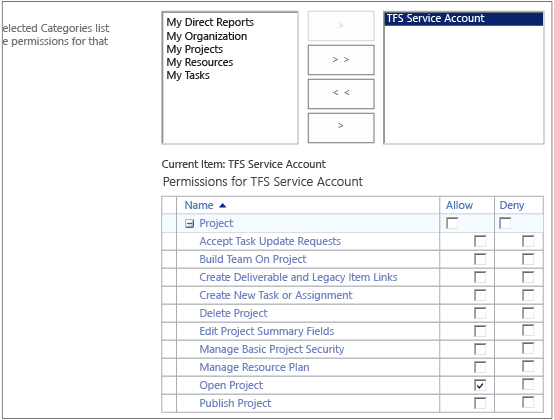The width and height of the screenshot is (554, 420).
Task: Click Edit Project Summary Fields name
Action: (x=267, y=331)
